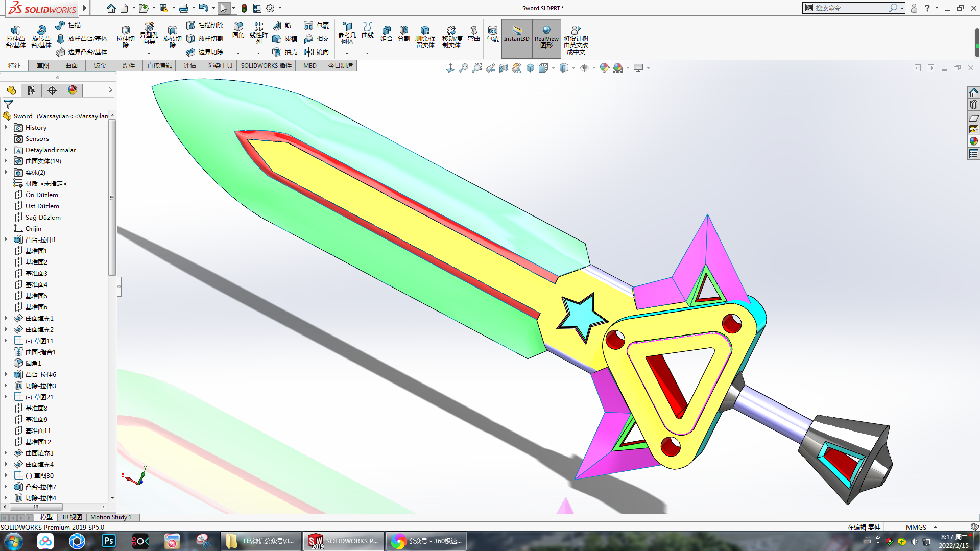The width and height of the screenshot is (980, 551).
Task: Select the Mirror (镜向) tool
Action: tap(316, 52)
